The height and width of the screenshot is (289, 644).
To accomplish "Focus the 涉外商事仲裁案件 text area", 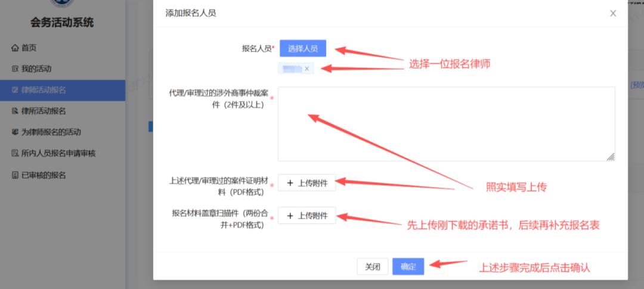I will (x=446, y=123).
